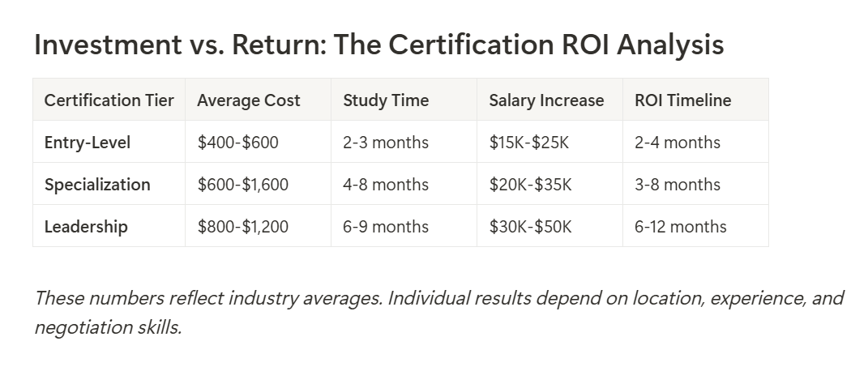Click the 6-12 months ROI timeline cell
Viewport: 868px width, 371px height.
click(681, 227)
